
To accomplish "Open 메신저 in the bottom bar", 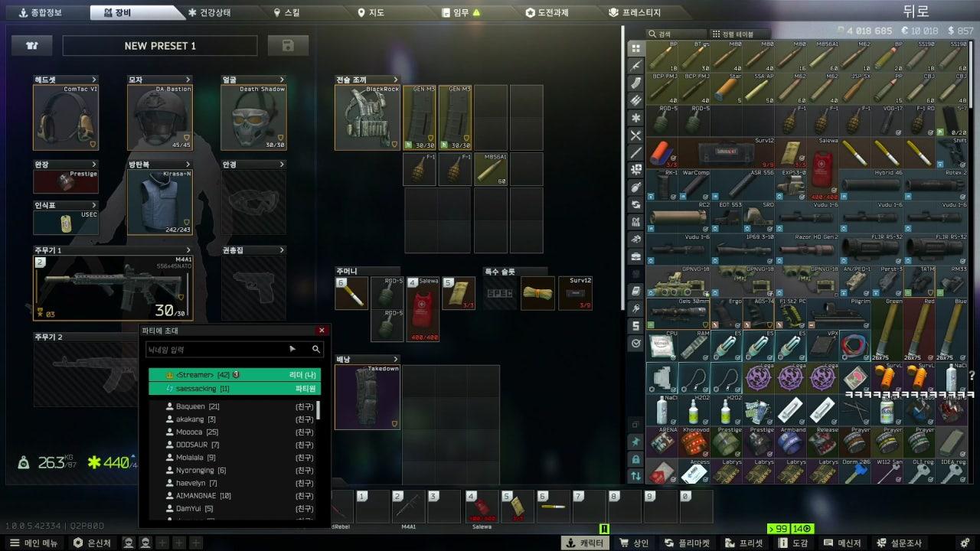I will tap(841, 543).
